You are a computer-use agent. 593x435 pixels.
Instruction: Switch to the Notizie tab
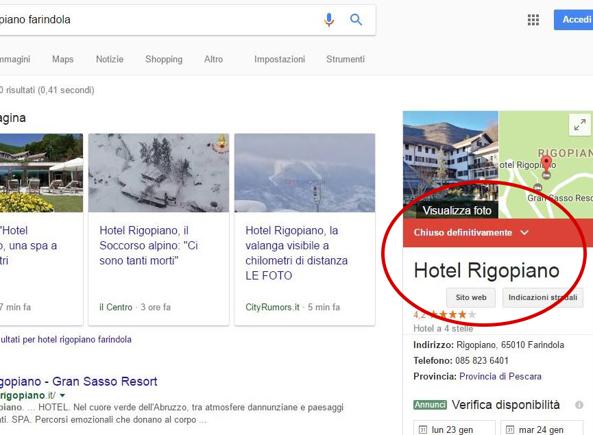(x=110, y=59)
